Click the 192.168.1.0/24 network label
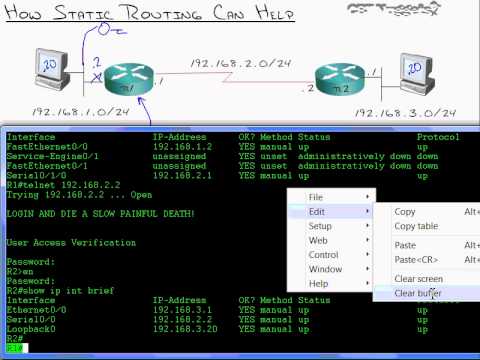The height and width of the screenshot is (360, 480). coord(81,112)
